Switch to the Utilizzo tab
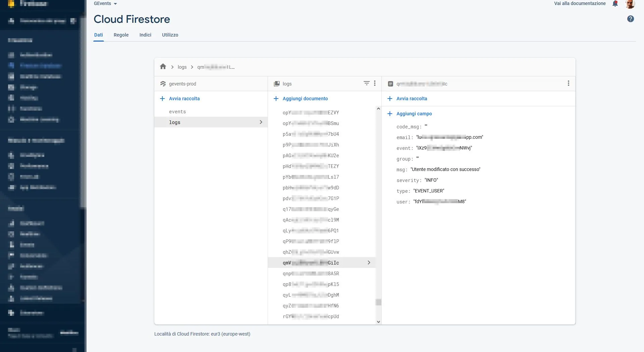644x352 pixels. tap(170, 35)
